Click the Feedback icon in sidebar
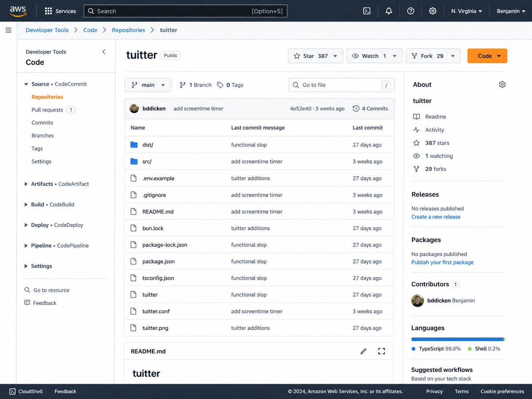This screenshot has height=399, width=532. (x=27, y=303)
